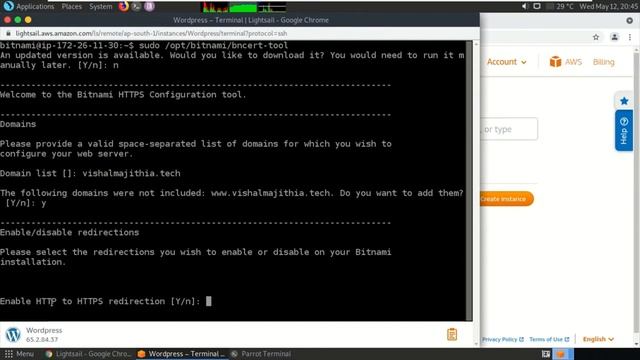Click the 'Enable/disable redirections' heading

coord(69,233)
